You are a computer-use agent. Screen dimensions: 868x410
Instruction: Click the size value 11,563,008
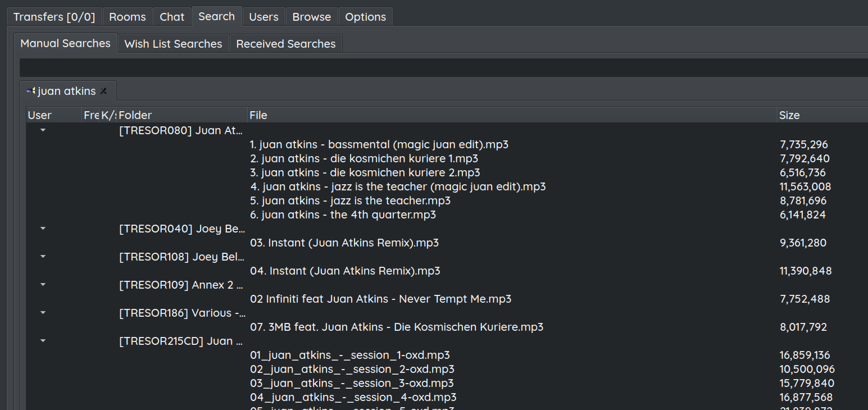806,186
